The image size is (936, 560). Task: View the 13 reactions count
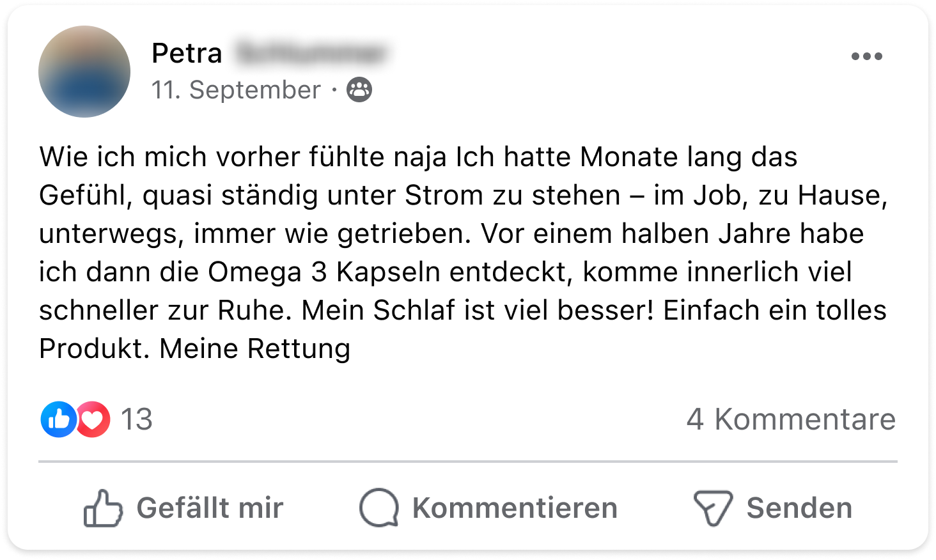tap(136, 419)
